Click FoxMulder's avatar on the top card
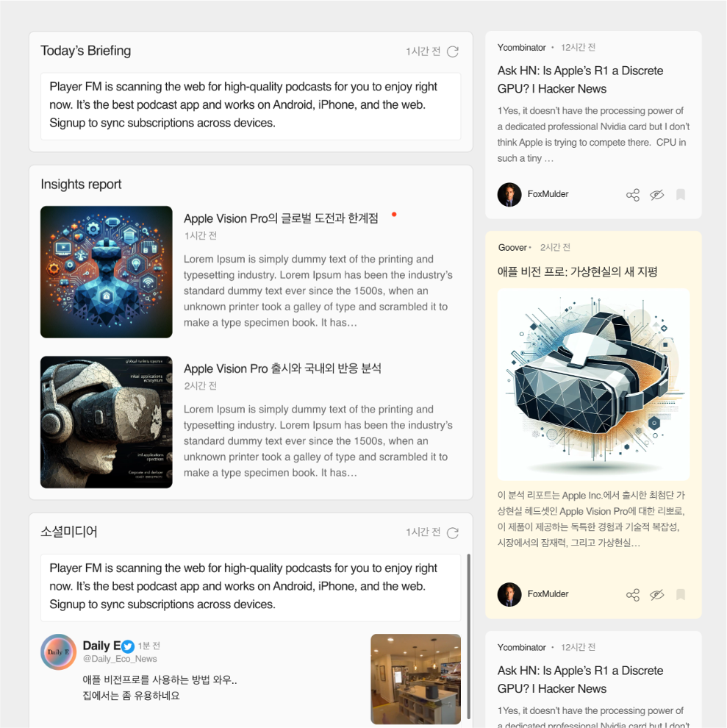Viewport: 727px width, 728px height. (509, 195)
